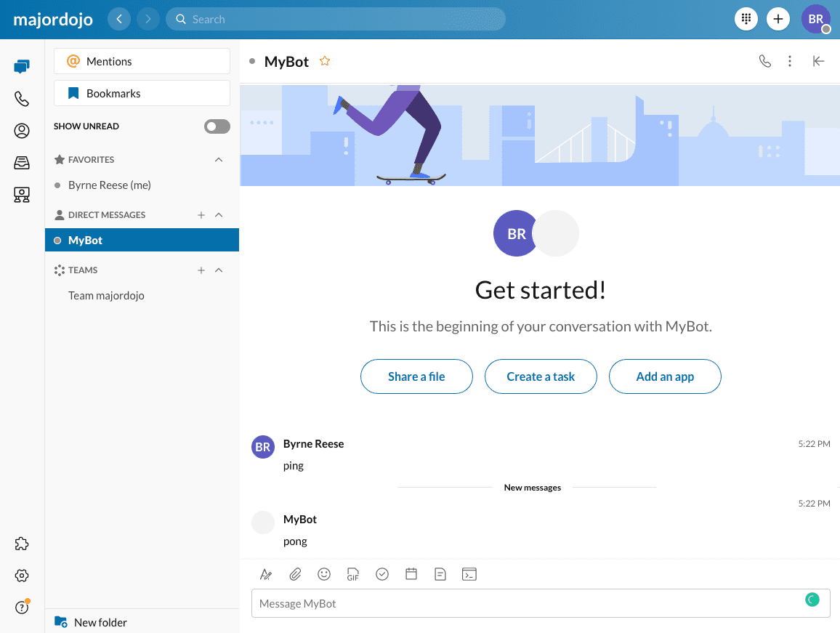Open the slash command icon in composer
Image resolution: width=840 pixels, height=633 pixels.
[x=469, y=574]
